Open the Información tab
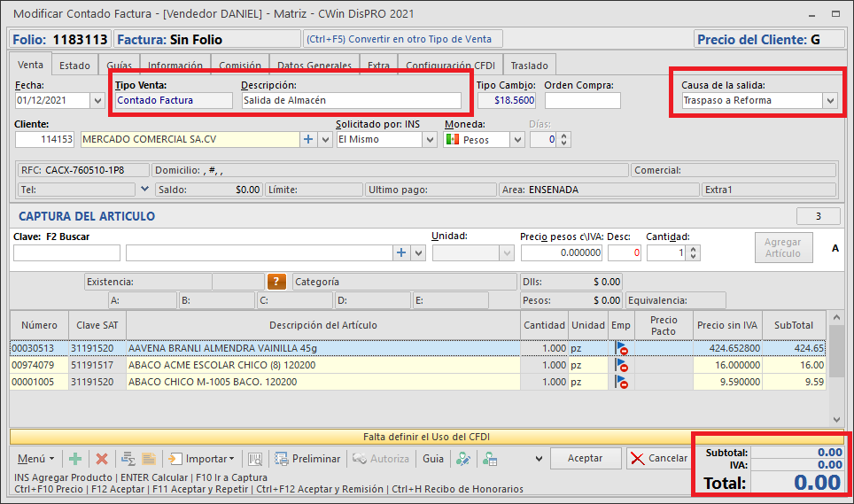Viewport: 854px width, 504px height. click(175, 66)
